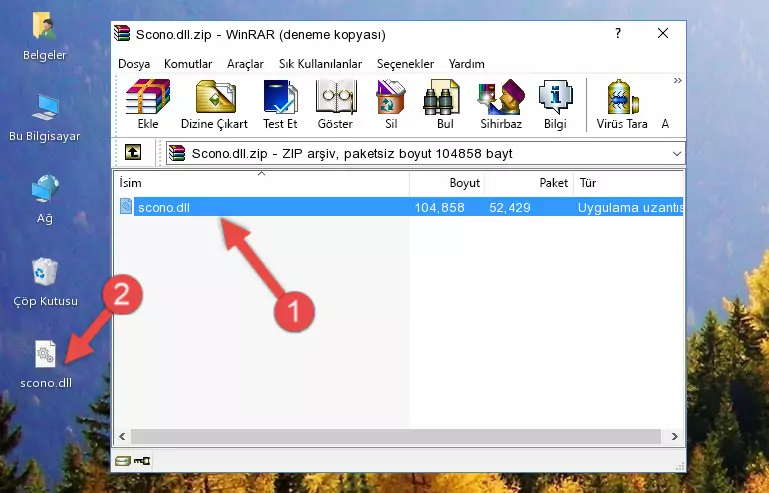Sort by the Tür column header
The image size is (769, 493).
(x=628, y=183)
